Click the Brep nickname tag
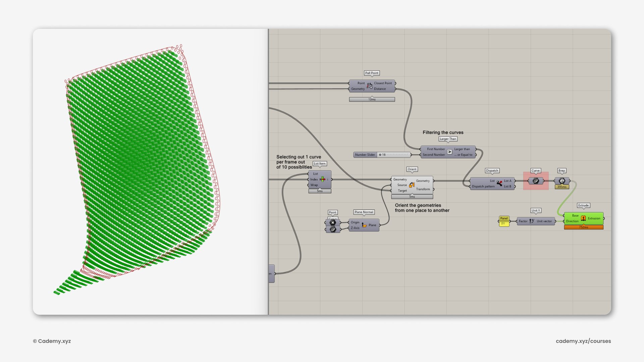 (x=562, y=171)
